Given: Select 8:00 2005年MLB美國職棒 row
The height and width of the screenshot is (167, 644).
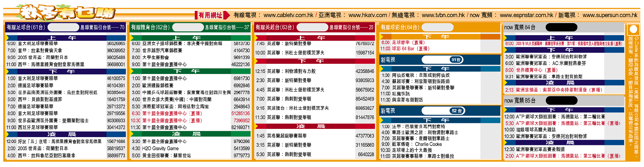Looking at the screenshot, I should 564,43.
